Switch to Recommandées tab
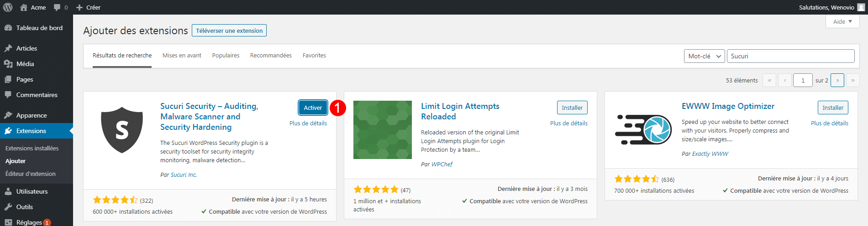Viewport: 868px width, 226px height. pyautogui.click(x=271, y=56)
